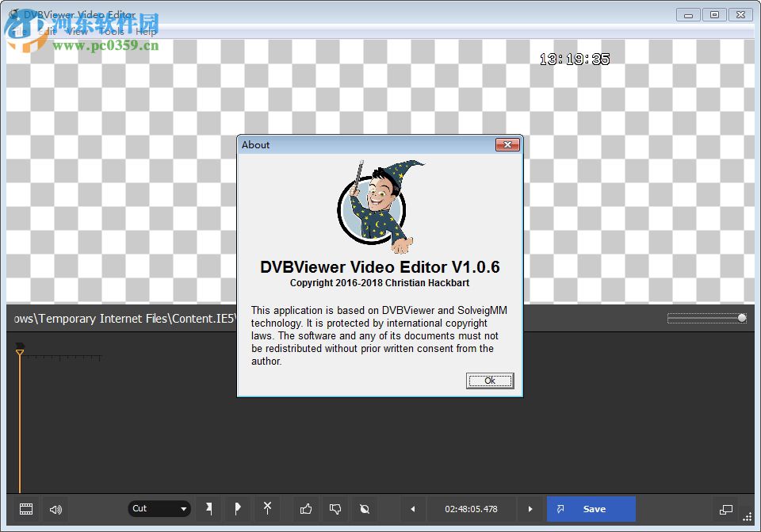Click the dual-window layout icon bottom right
Image resolution: width=761 pixels, height=532 pixels.
(x=726, y=509)
